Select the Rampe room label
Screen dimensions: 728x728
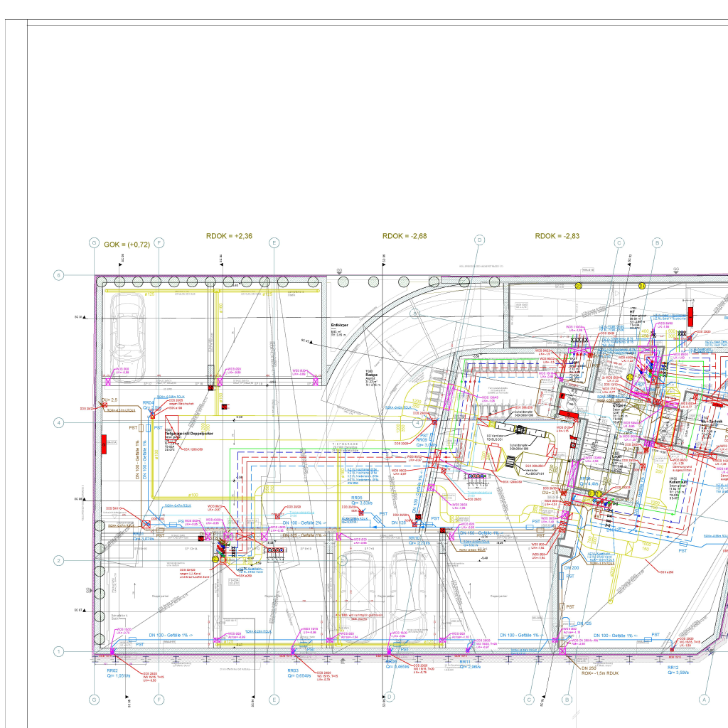(371, 374)
